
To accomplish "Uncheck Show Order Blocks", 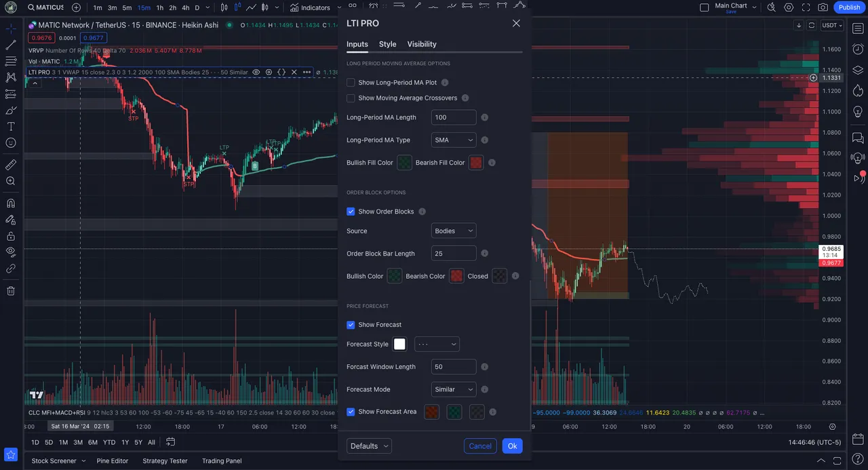I will point(351,211).
